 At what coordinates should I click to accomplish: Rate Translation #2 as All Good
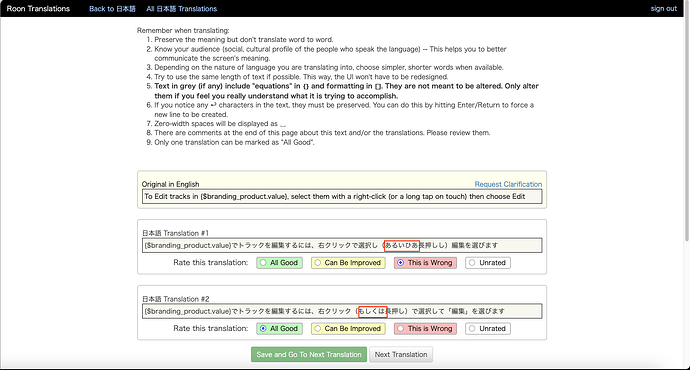tap(279, 329)
